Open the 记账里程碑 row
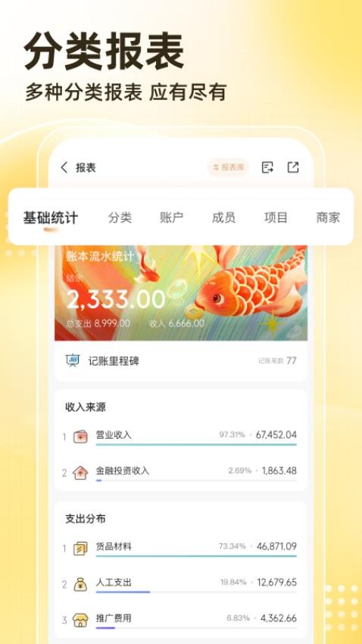This screenshot has height=644, width=362. click(181, 361)
